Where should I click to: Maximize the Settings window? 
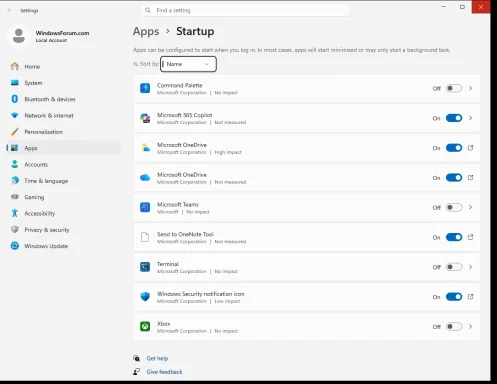pos(462,7)
